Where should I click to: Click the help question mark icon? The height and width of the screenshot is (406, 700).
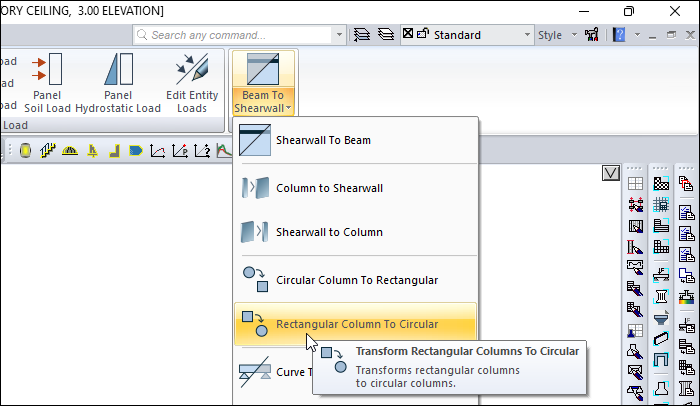[x=619, y=35]
